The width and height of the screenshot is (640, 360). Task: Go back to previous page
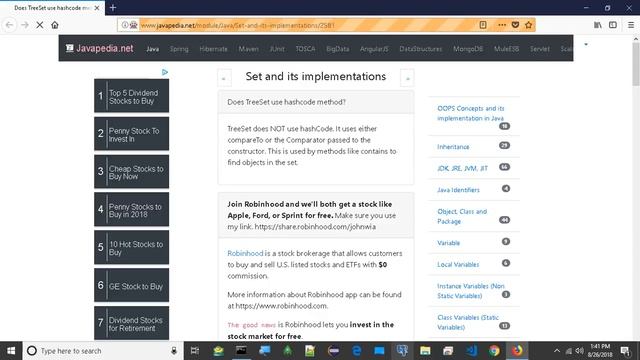(x=9, y=25)
